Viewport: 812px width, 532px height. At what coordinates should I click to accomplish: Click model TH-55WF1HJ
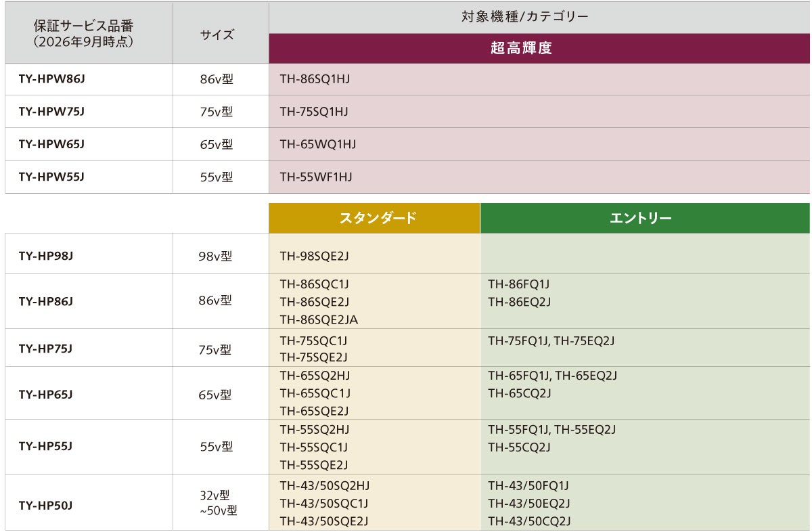[x=316, y=177]
